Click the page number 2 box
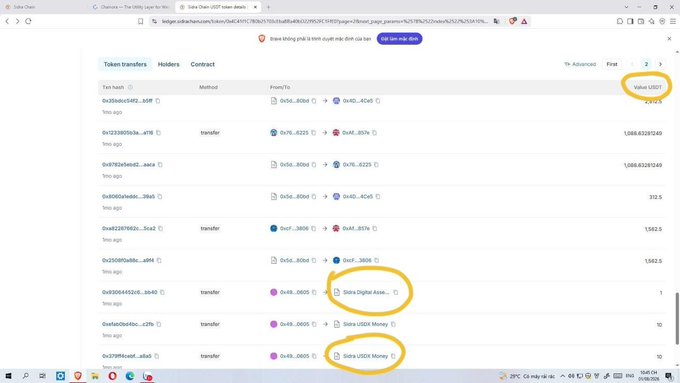Screen dimensions: 680x383 coord(646,64)
